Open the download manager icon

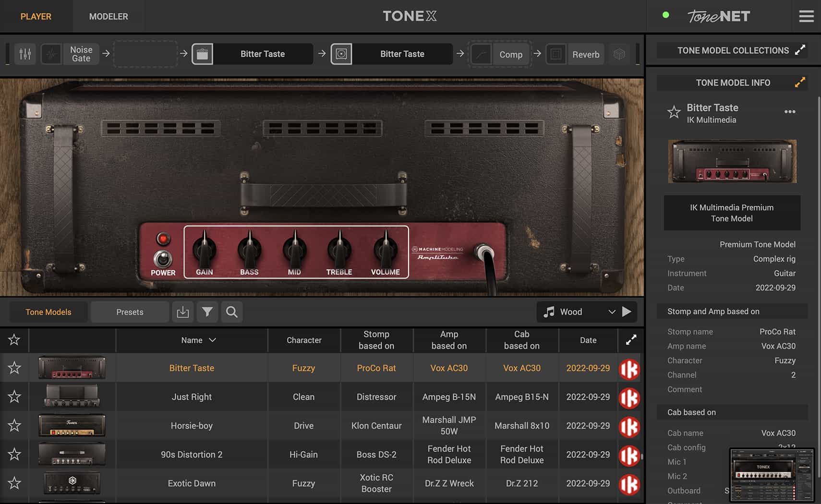tap(183, 312)
